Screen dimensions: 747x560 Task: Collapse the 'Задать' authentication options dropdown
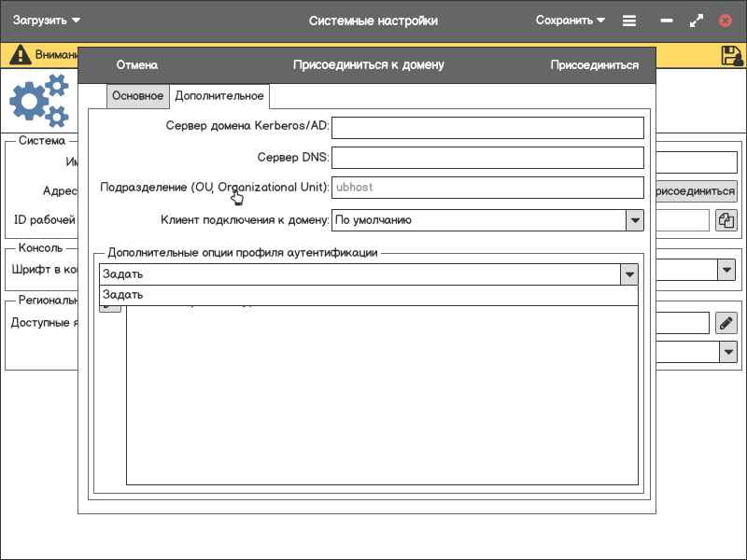(x=629, y=274)
